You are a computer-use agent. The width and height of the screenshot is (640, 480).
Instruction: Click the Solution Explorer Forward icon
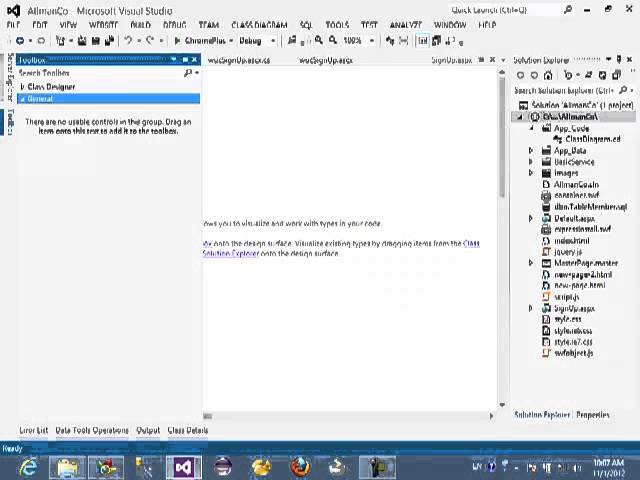[x=534, y=75]
